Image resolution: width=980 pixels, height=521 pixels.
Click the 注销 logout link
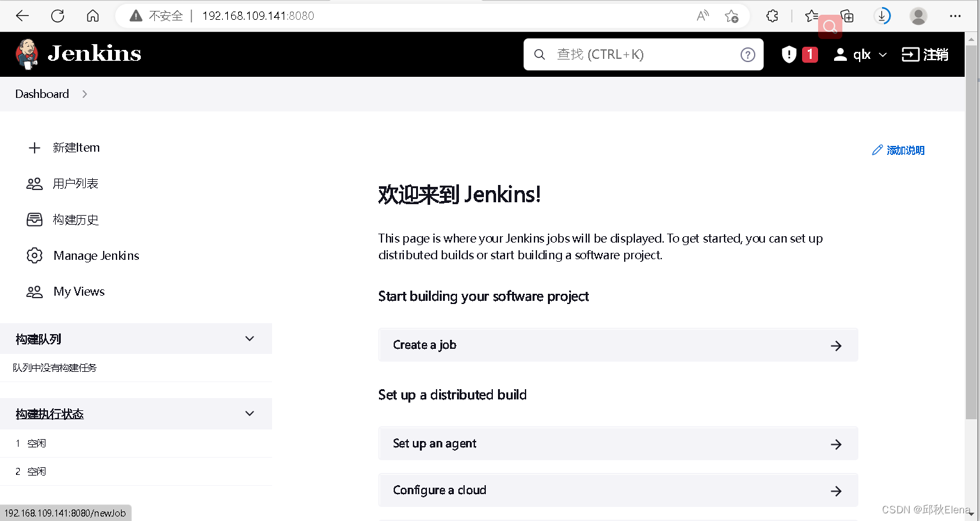(x=935, y=54)
